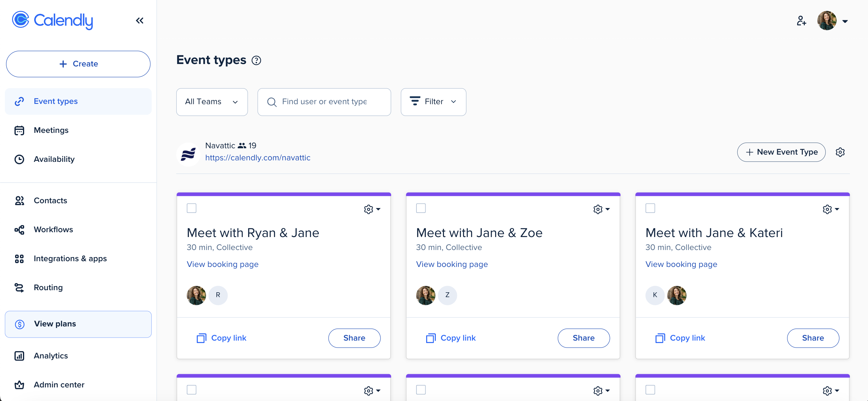868x401 pixels.
Task: Open the Filter dropdown
Action: pyautogui.click(x=433, y=102)
